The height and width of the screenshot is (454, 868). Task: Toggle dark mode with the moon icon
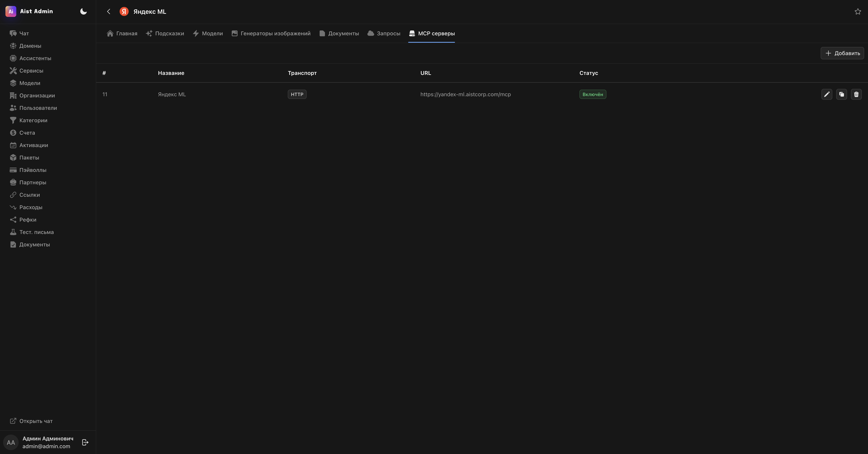[x=84, y=11]
